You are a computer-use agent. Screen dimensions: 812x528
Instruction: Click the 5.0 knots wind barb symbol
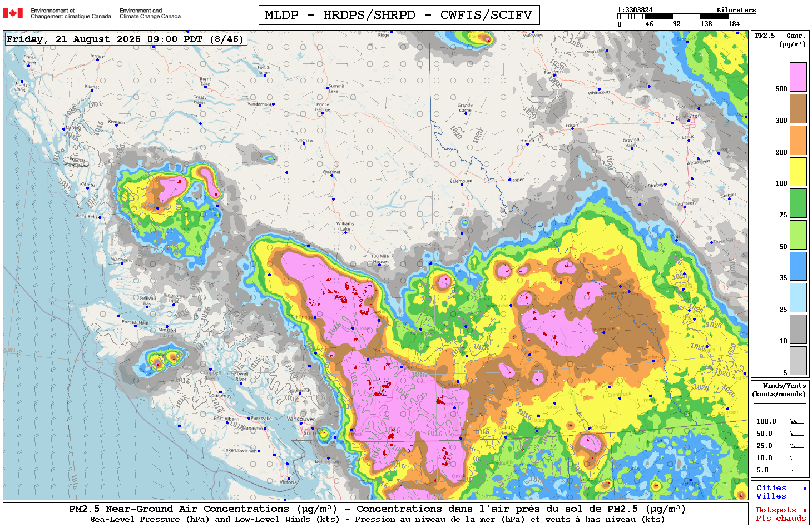797,471
